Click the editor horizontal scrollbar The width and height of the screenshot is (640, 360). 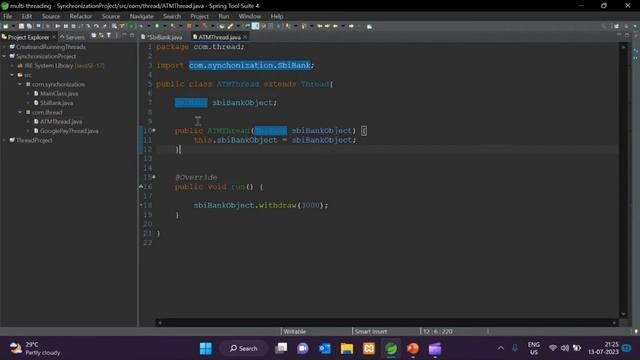387,322
